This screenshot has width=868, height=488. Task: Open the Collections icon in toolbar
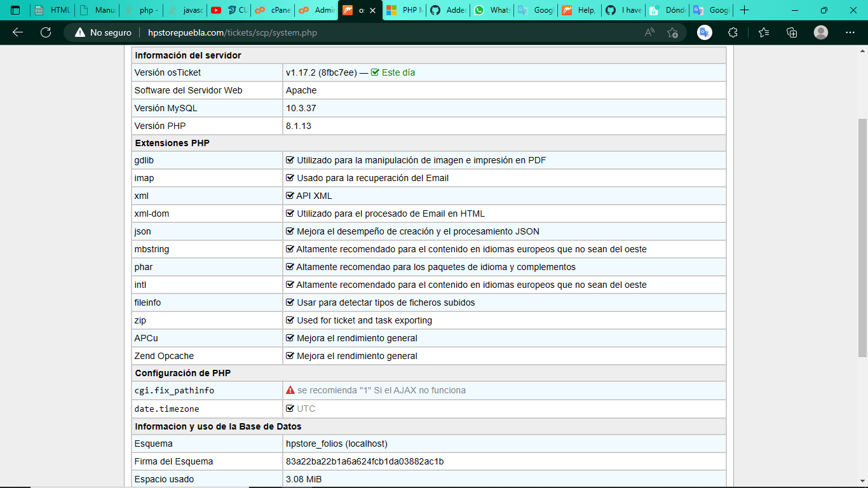(x=792, y=32)
